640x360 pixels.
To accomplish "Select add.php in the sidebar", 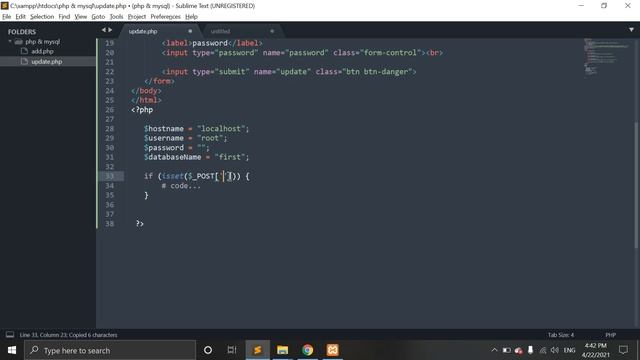I will click(x=42, y=51).
